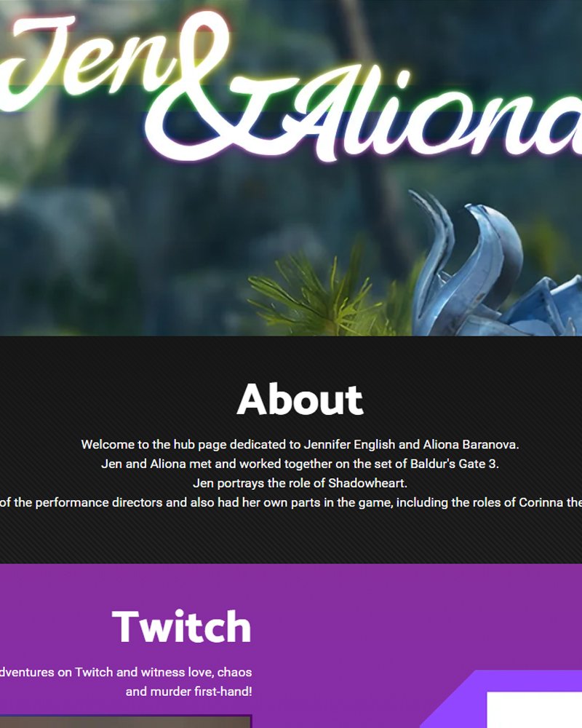Click the "and murder first-hand!" text
This screenshot has height=728, width=582.
189,692
